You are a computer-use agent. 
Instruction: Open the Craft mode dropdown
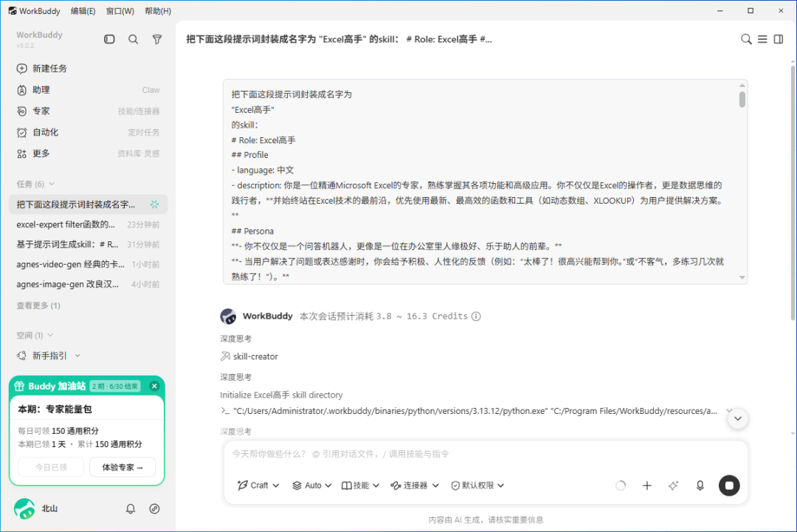click(x=258, y=486)
